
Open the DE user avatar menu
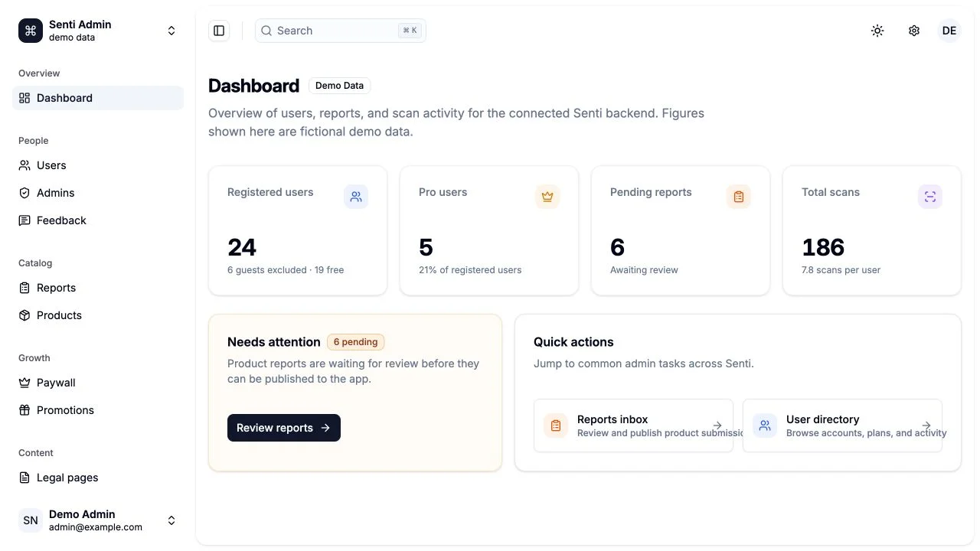pos(949,31)
